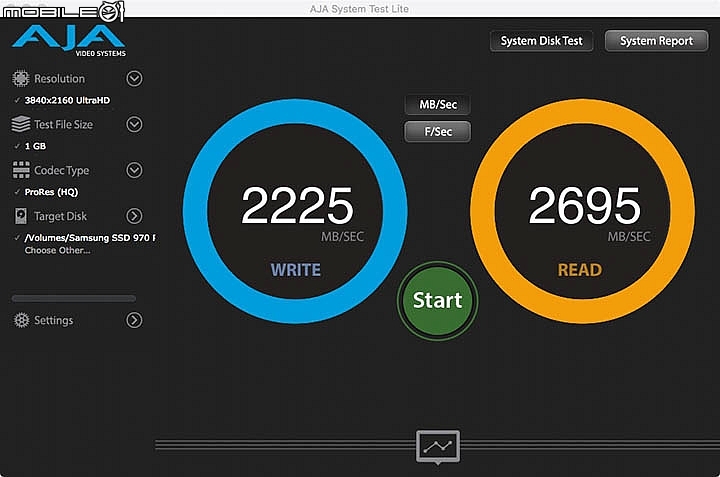
Task: Click the READ label
Action: [579, 270]
